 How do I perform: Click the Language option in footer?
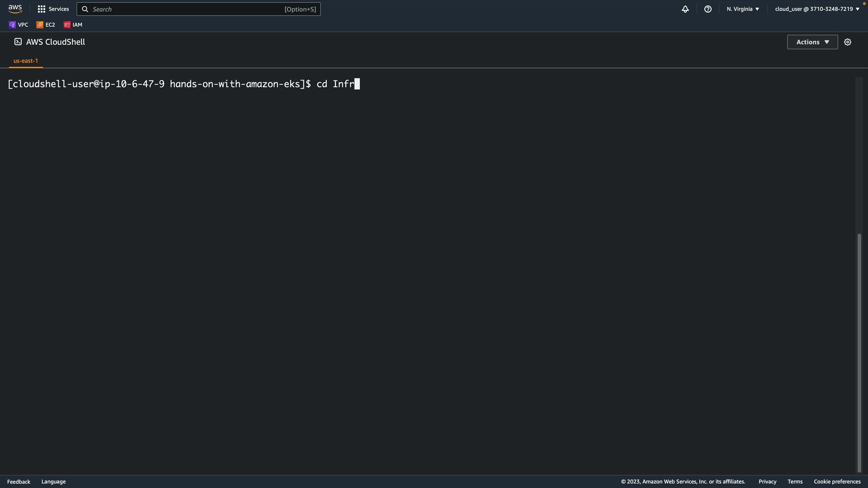[53, 482]
